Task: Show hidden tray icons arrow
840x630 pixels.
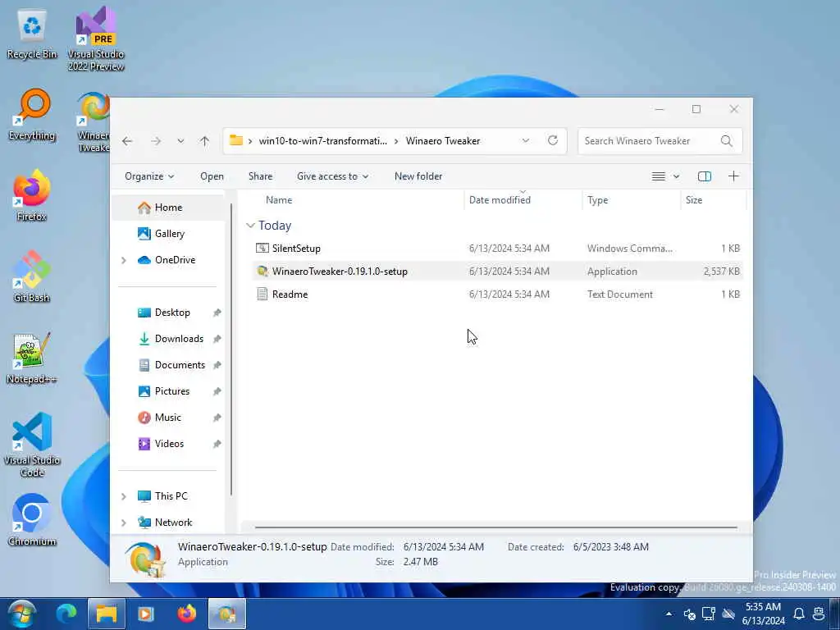Action: pyautogui.click(x=669, y=614)
